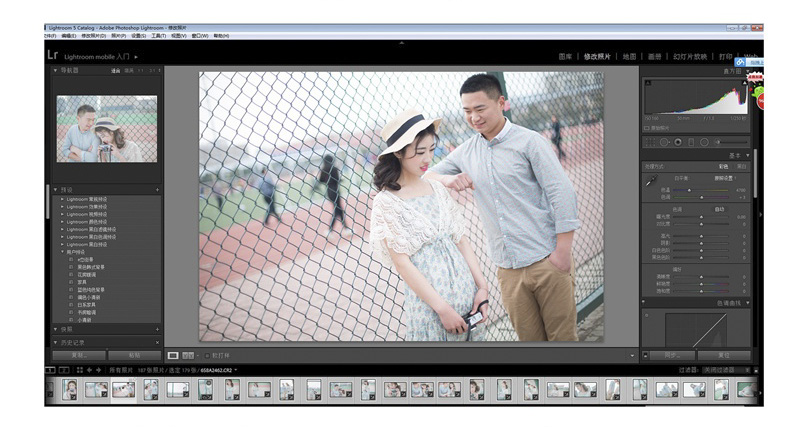
Task: Switch to the 幻灯片放映 Slideshow module
Action: click(x=690, y=57)
